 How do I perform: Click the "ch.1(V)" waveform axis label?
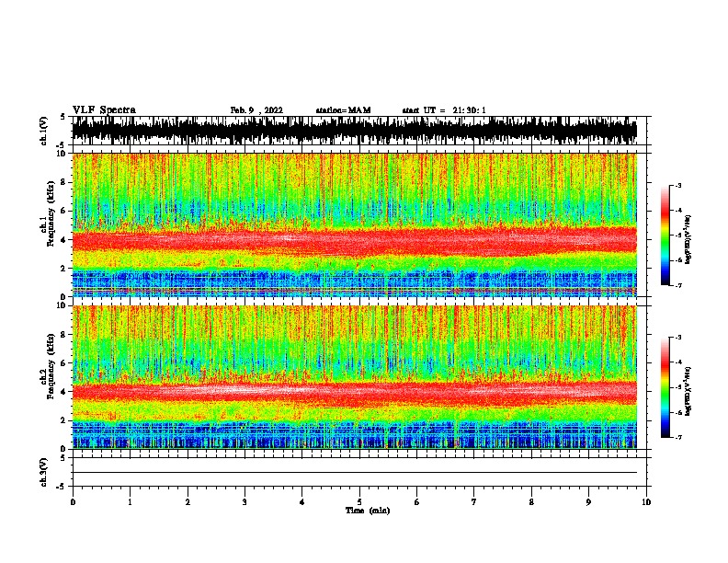[43, 131]
